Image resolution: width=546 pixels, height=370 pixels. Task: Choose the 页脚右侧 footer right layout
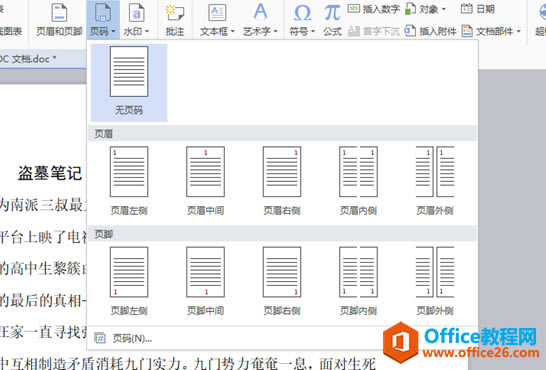pyautogui.click(x=282, y=281)
